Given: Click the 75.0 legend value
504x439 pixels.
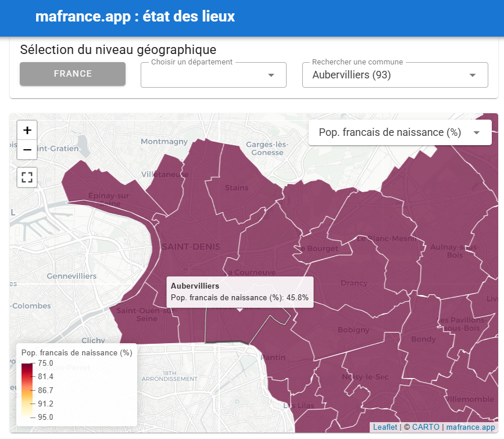Looking at the screenshot, I should (45, 363).
